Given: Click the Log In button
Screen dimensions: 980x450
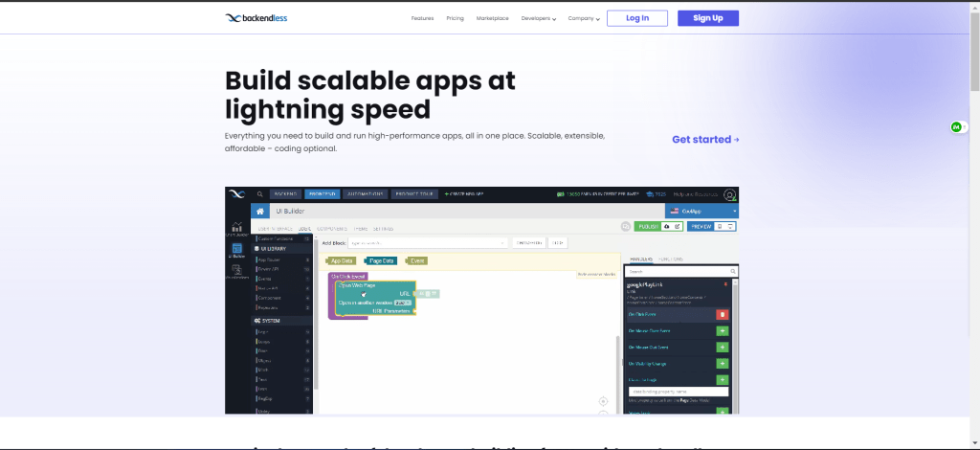Looking at the screenshot, I should click(636, 18).
